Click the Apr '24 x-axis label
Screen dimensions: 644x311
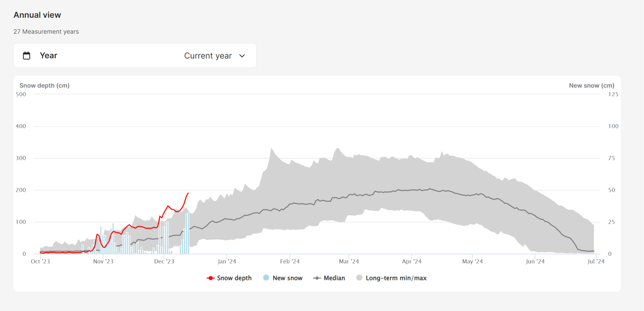click(411, 261)
